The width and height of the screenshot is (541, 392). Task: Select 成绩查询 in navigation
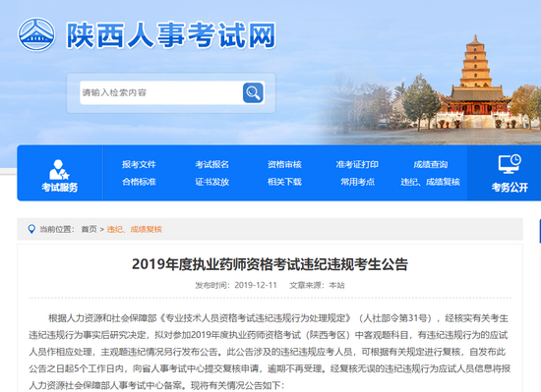point(430,164)
